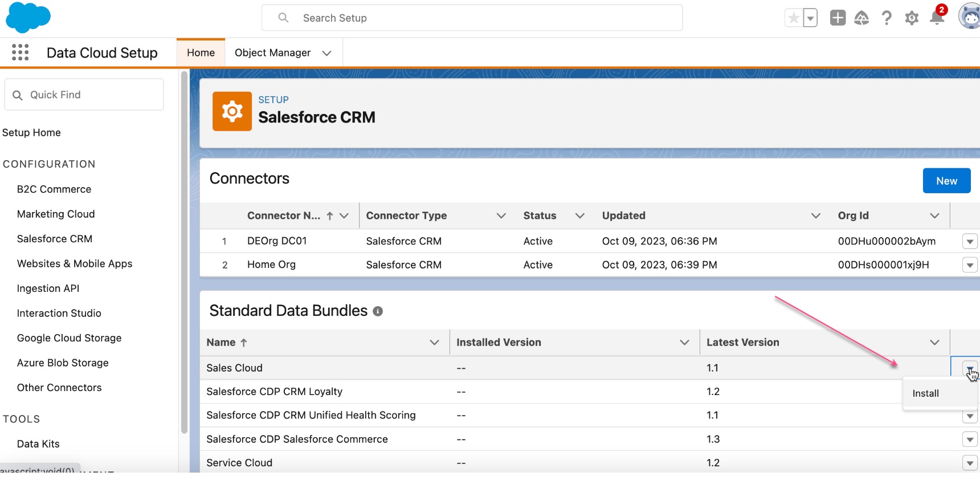Open the global actions plus icon
The width and height of the screenshot is (980, 480).
click(838, 18)
